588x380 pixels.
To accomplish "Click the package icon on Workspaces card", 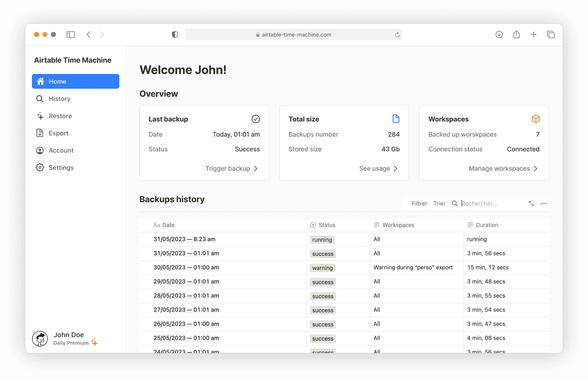I will click(535, 119).
